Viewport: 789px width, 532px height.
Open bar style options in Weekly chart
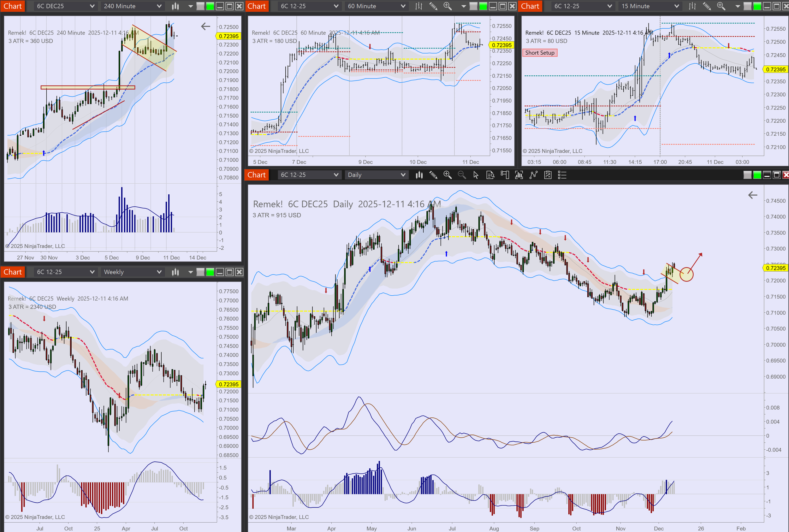point(175,272)
